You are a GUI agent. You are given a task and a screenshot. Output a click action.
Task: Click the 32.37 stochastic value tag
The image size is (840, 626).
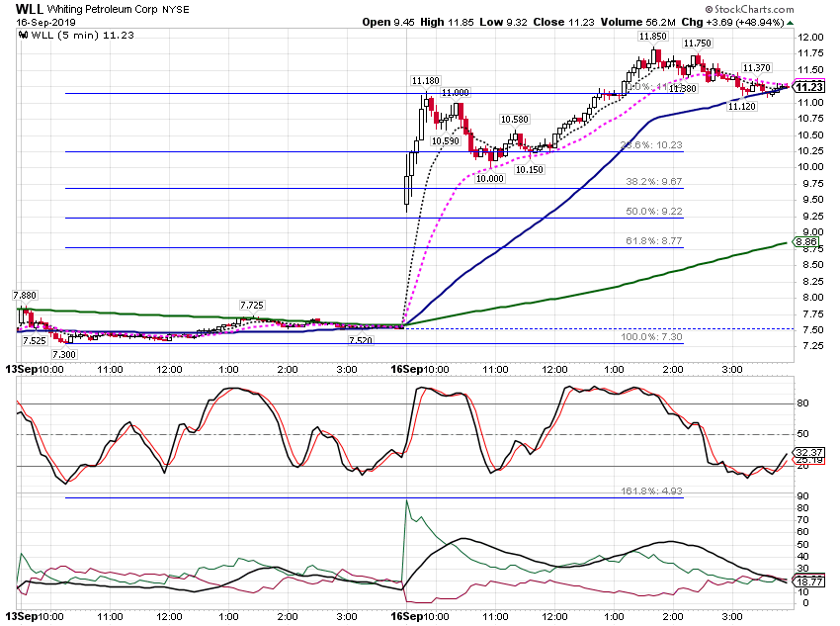[809, 452]
